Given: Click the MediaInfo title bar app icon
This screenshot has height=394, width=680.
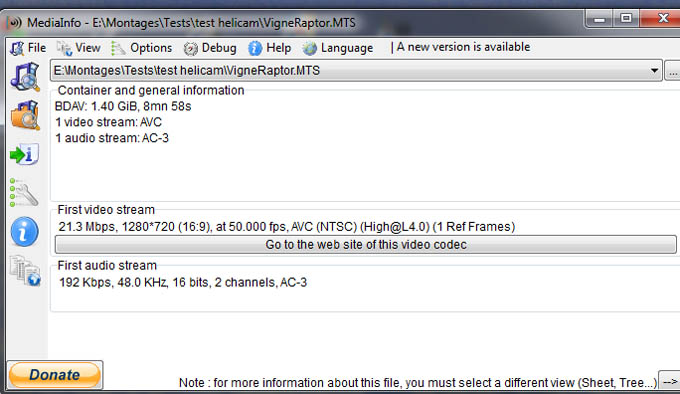Looking at the screenshot, I should point(15,22).
